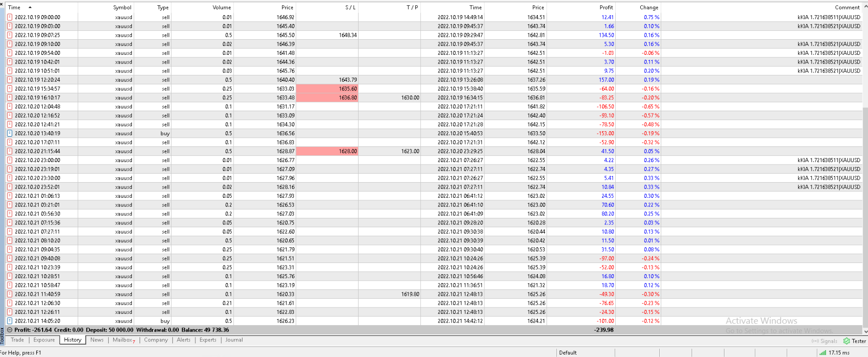Sort by the Volume column header
This screenshot has width=868, height=357.
coord(222,7)
